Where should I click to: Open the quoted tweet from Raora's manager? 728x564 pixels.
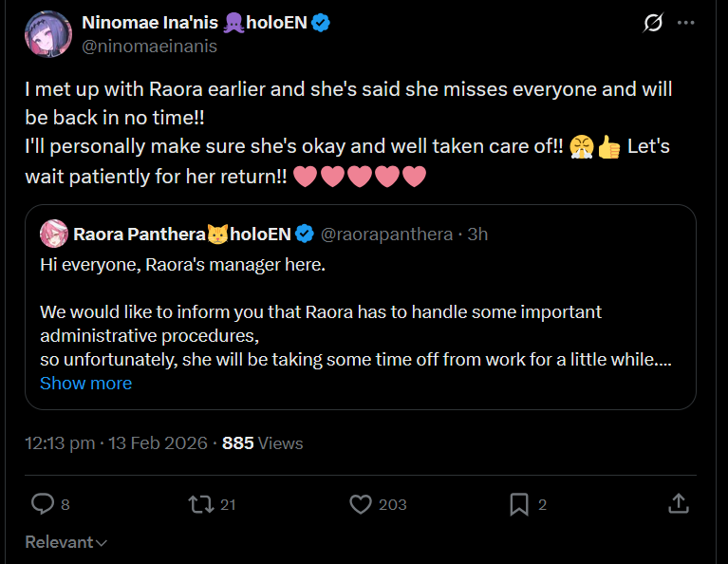361,307
